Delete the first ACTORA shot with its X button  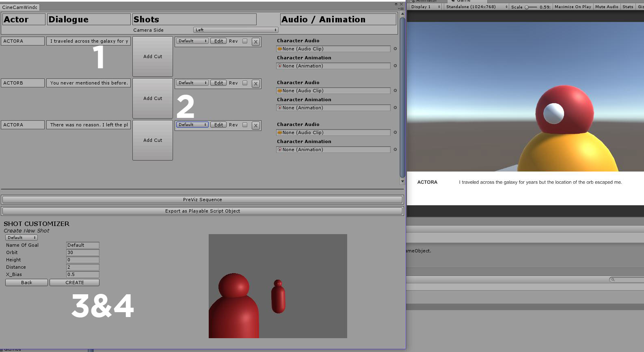pyautogui.click(x=256, y=42)
